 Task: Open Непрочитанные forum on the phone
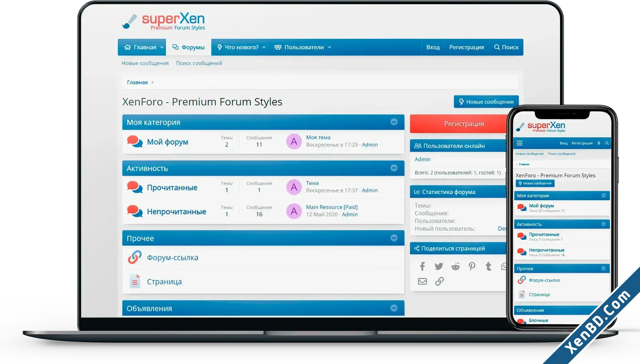[x=547, y=250]
